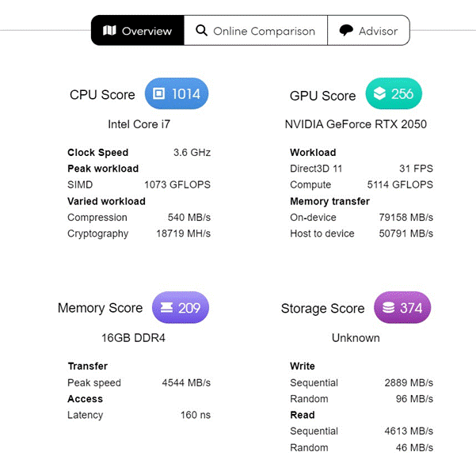Click the GPU cube icon in teal badge
Image resolution: width=476 pixels, height=475 pixels.
click(379, 93)
